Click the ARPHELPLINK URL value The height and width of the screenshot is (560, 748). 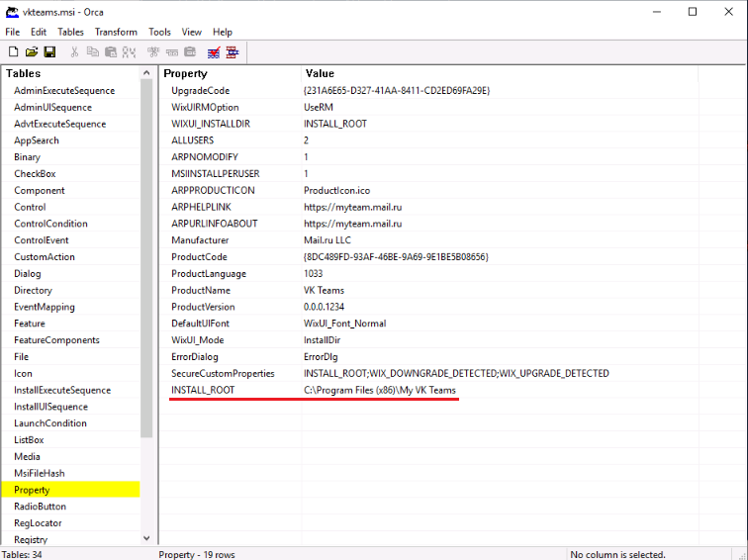pyautogui.click(x=351, y=207)
